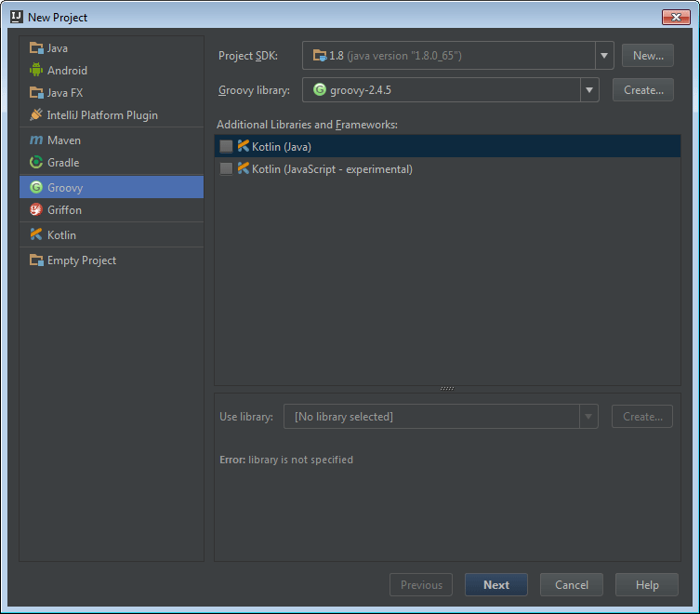
Task: Enable the Kotlin (JavaScript - experimental) checkbox
Action: click(x=226, y=168)
